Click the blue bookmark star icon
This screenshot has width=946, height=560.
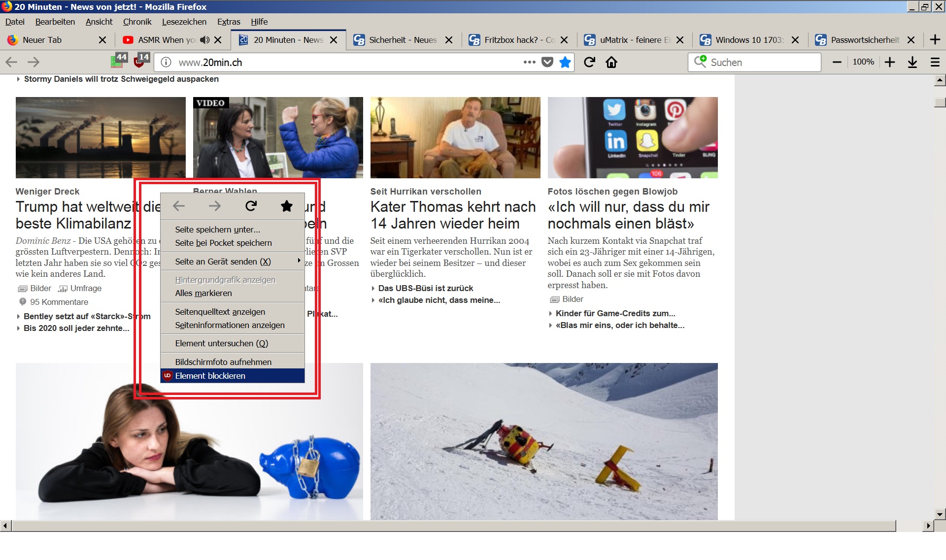point(565,62)
